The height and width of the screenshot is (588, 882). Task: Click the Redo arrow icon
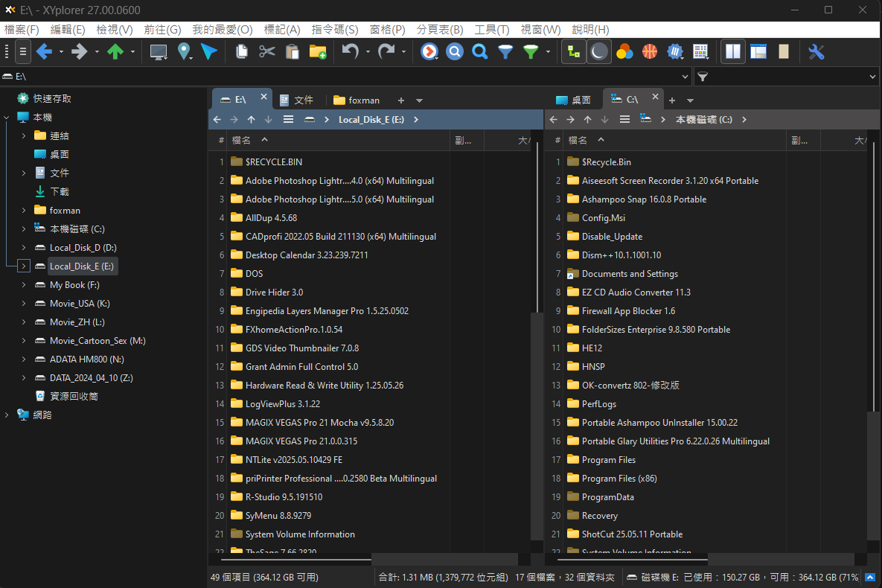[386, 52]
